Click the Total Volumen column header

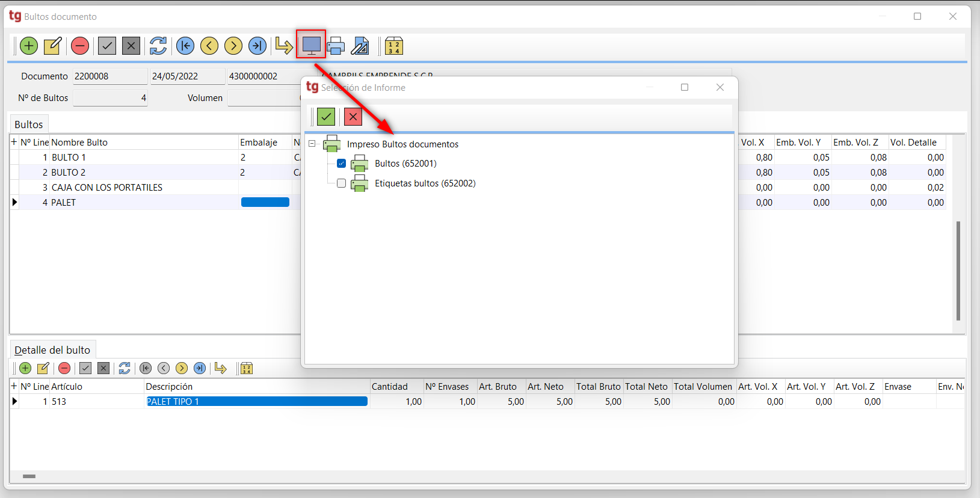703,387
